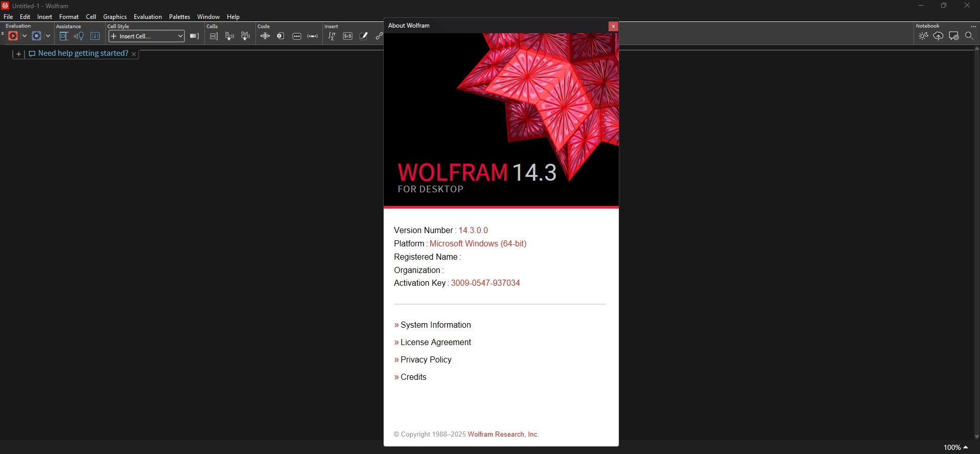980x454 pixels.
Task: Open the dropdown arrow beside the red Evaluate icon
Action: (24, 36)
